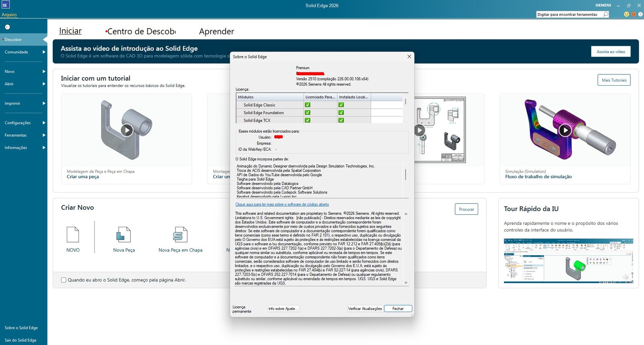Image resolution: width=644 pixels, height=345 pixels.
Task: Toggle Solid Edge TCX licensed checkbox
Action: tap(308, 120)
